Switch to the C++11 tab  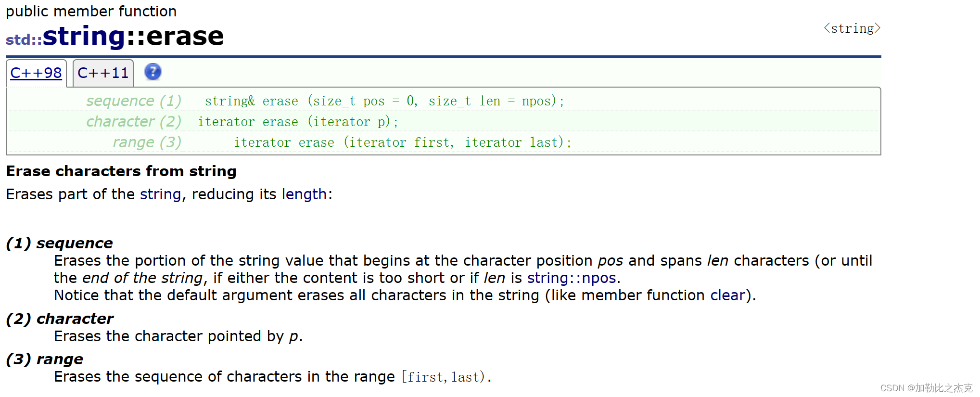102,73
